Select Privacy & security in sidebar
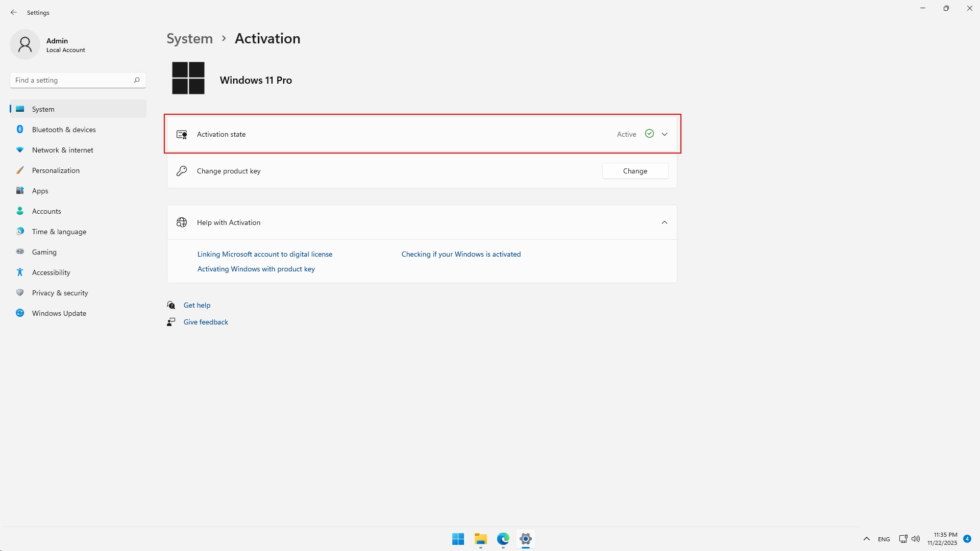Image resolution: width=980 pixels, height=551 pixels. (60, 293)
